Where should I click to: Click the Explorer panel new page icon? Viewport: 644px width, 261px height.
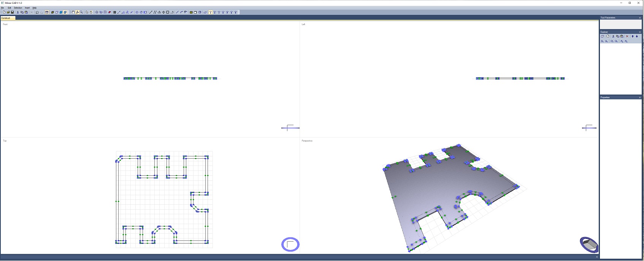point(608,36)
